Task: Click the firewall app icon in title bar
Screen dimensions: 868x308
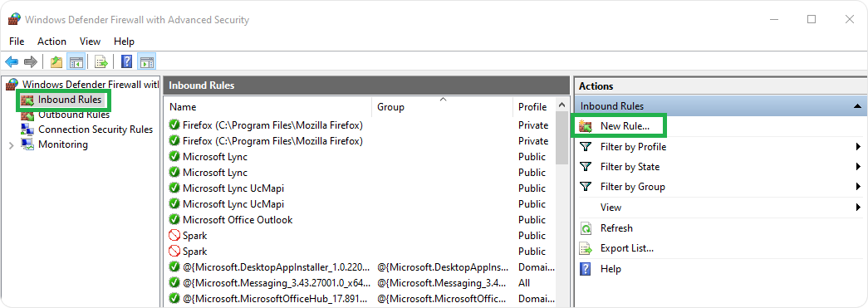Action: (14, 19)
